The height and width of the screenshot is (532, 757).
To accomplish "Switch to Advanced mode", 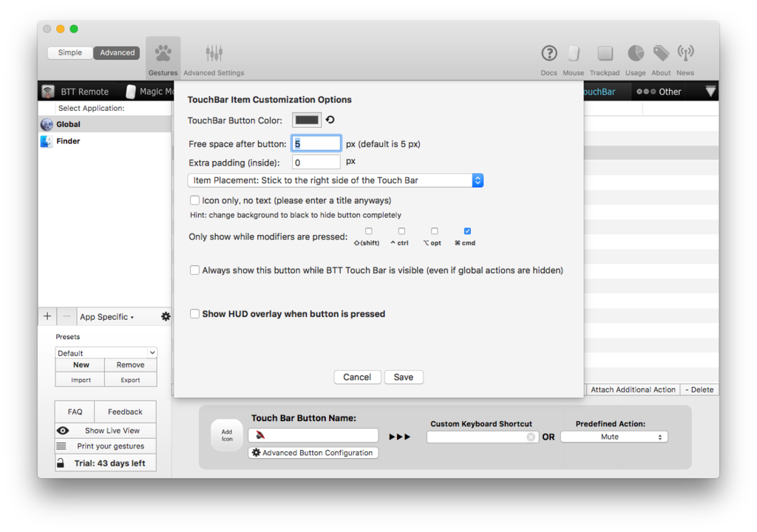I will [117, 52].
